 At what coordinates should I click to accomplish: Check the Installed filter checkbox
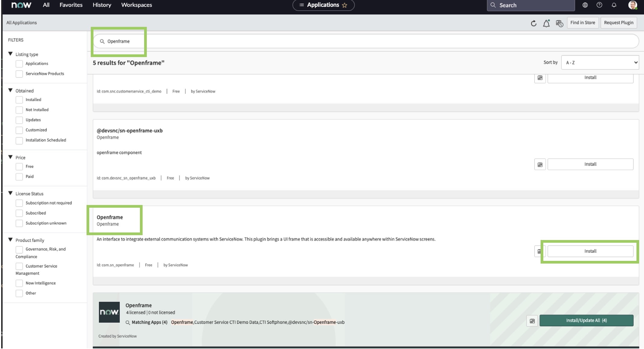pyautogui.click(x=19, y=100)
